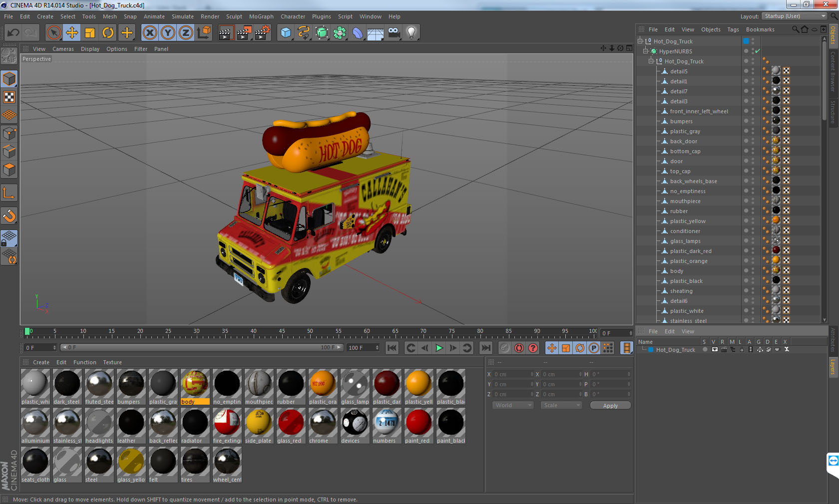
Task: Go to the end of animation
Action: pos(485,348)
